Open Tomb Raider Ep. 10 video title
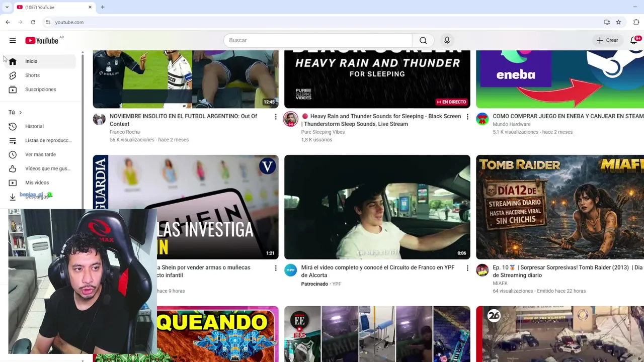This screenshot has width=644, height=362. click(568, 271)
